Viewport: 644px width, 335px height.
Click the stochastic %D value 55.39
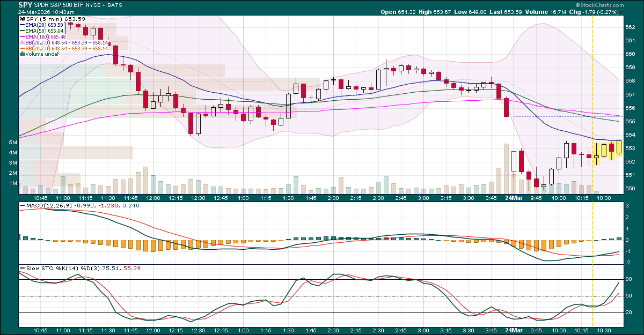tap(131, 267)
